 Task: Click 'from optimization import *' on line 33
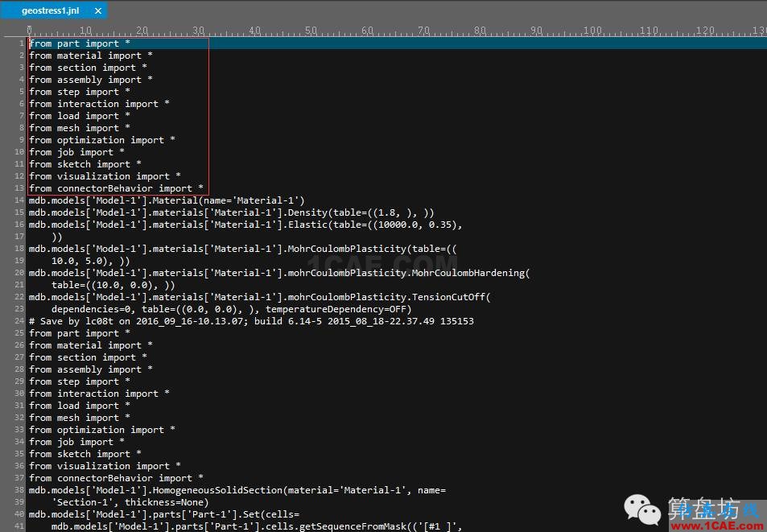point(101,430)
